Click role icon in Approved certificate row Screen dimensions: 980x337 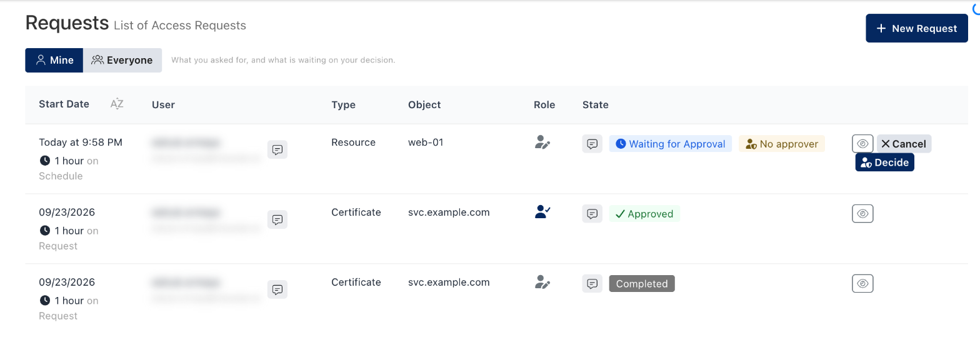pyautogui.click(x=542, y=212)
